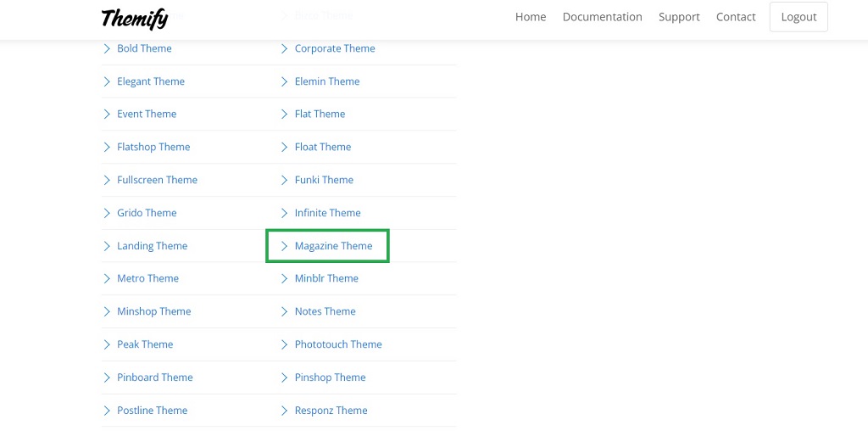Tap the arrow icon next to Fullscreen Theme
The width and height of the screenshot is (868, 436).
(107, 180)
